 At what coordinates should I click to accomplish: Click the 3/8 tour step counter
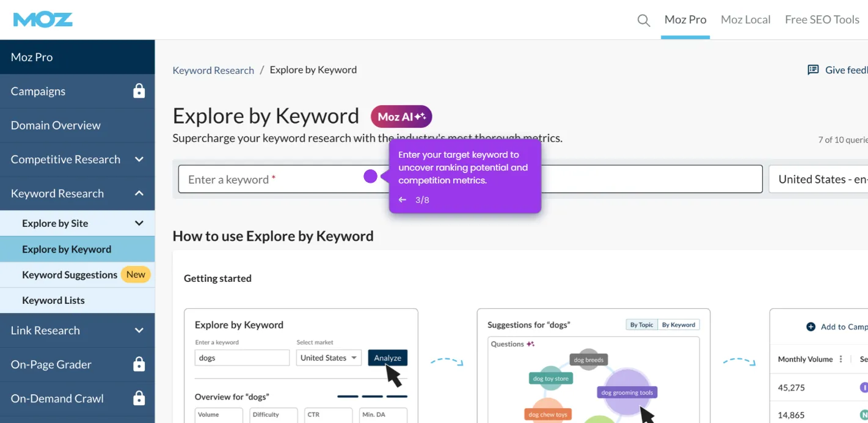coord(422,200)
